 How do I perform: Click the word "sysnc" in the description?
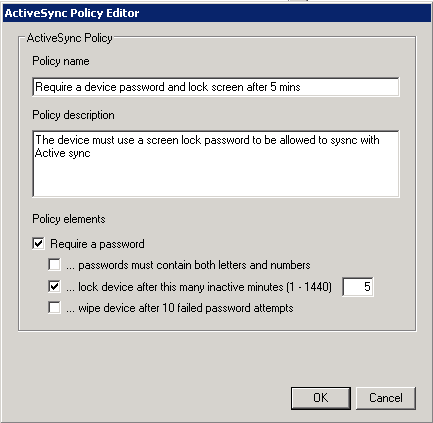point(343,140)
